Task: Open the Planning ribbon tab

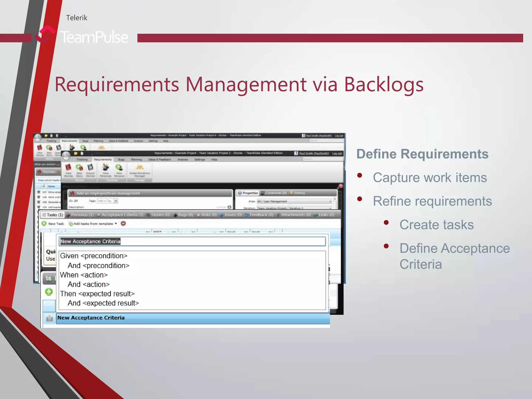Action: pyautogui.click(x=136, y=159)
